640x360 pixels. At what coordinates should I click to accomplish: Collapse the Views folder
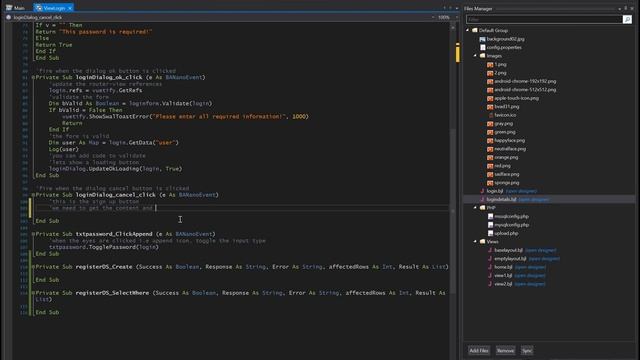(x=476, y=242)
